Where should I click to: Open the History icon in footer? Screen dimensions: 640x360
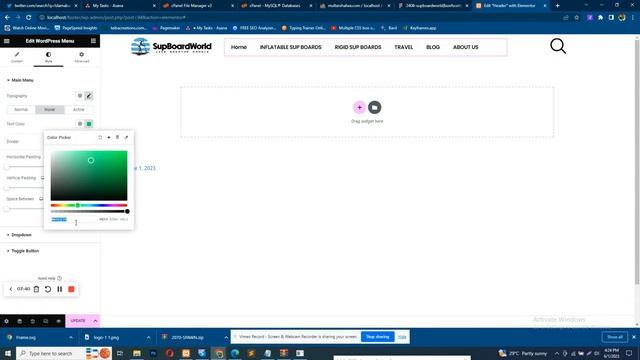pos(32,321)
